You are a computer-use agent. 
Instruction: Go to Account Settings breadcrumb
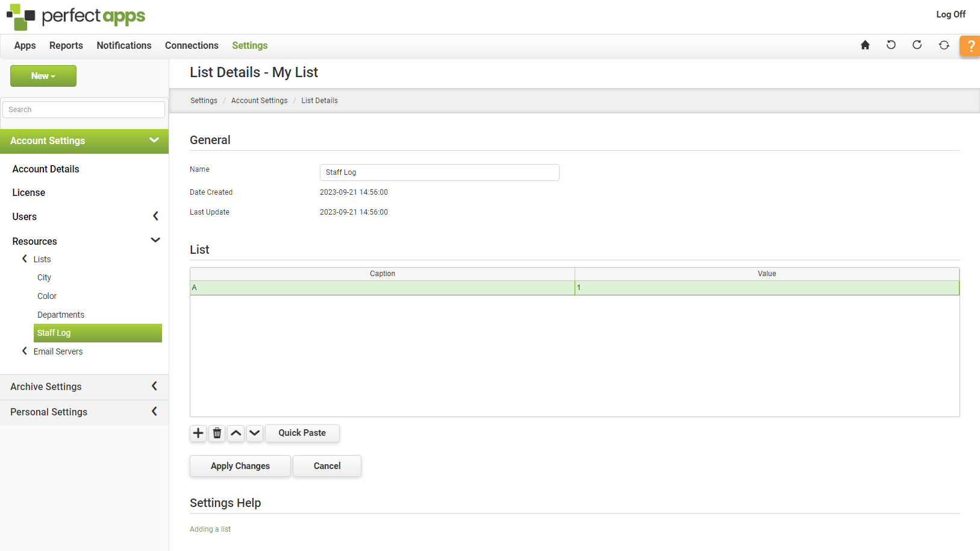click(260, 101)
